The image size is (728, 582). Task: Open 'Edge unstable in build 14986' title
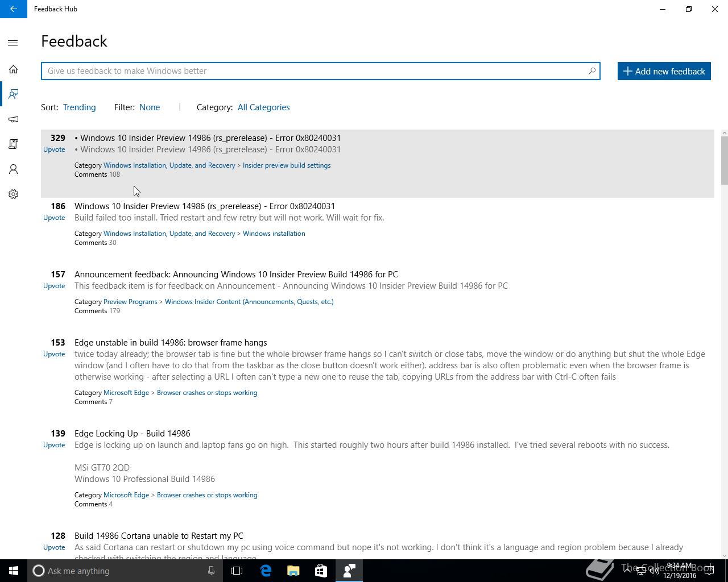171,343
